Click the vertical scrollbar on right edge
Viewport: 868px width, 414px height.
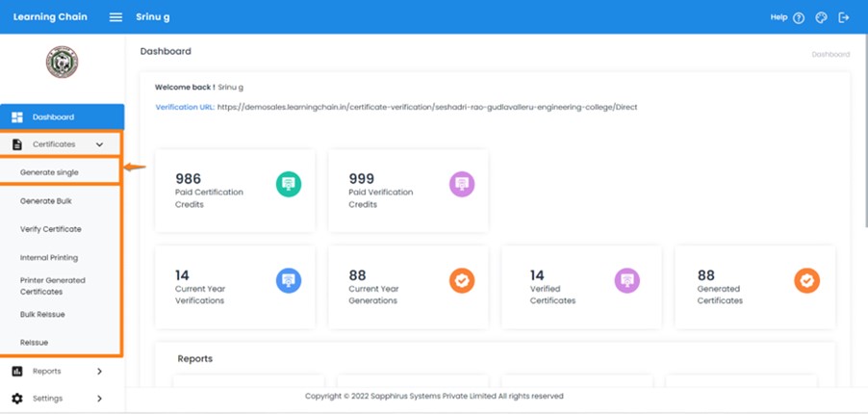[862, 193]
